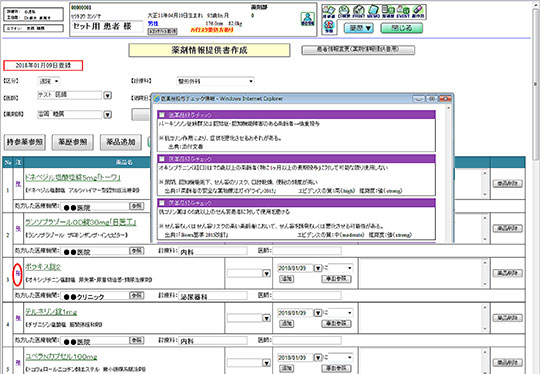Click the pill capsule side-effect icon
Image resolution: width=540 pixels, height=374 pixels.
point(417,11)
